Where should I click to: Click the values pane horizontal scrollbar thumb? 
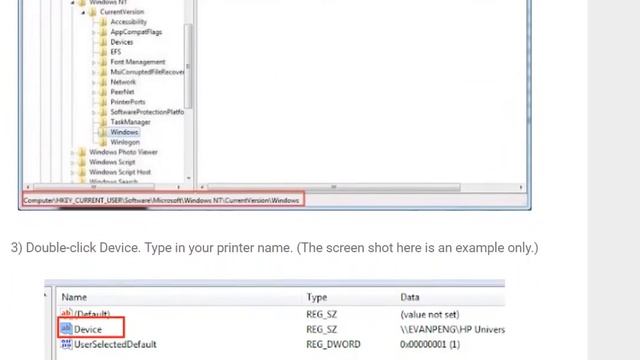pyautogui.click(x=334, y=187)
